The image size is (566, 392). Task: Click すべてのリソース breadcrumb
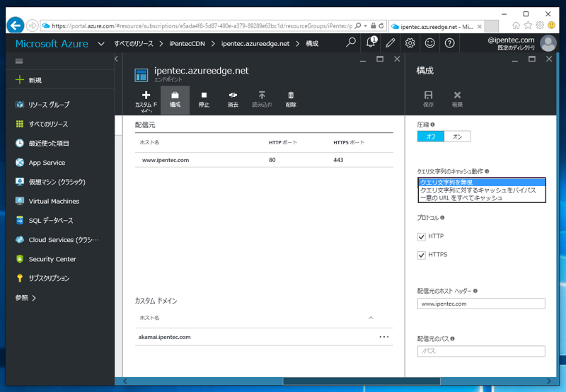pos(134,44)
